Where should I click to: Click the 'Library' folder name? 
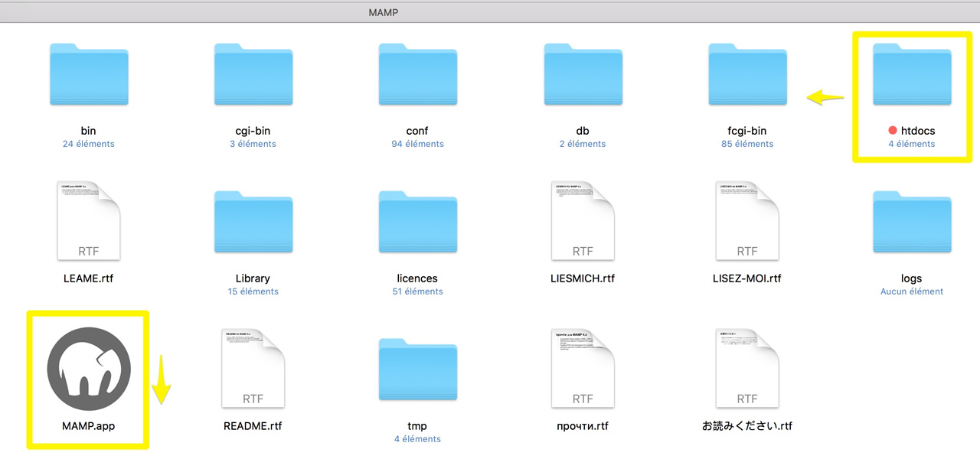pyautogui.click(x=253, y=278)
